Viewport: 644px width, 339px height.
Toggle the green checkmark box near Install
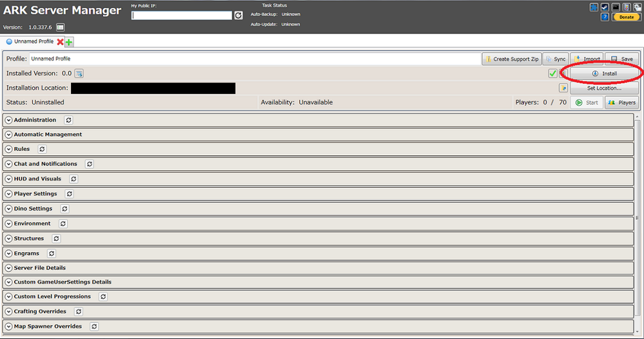point(552,73)
